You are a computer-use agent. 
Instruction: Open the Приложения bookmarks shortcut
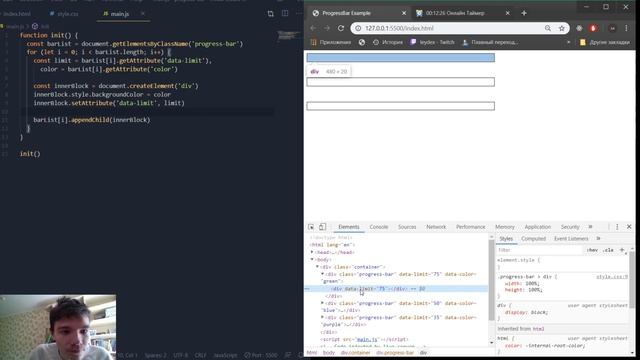[331, 42]
